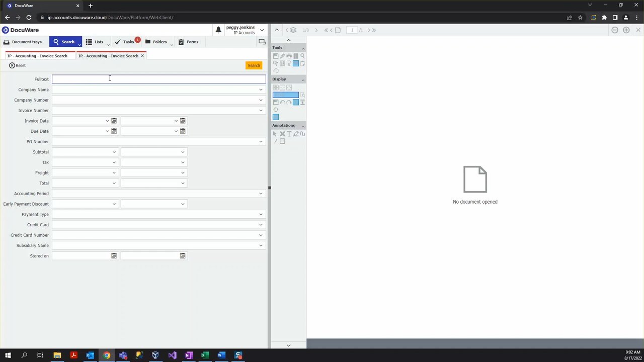Open the Tasks tab
Image resolution: width=644 pixels, height=362 pixels.
[x=125, y=42]
